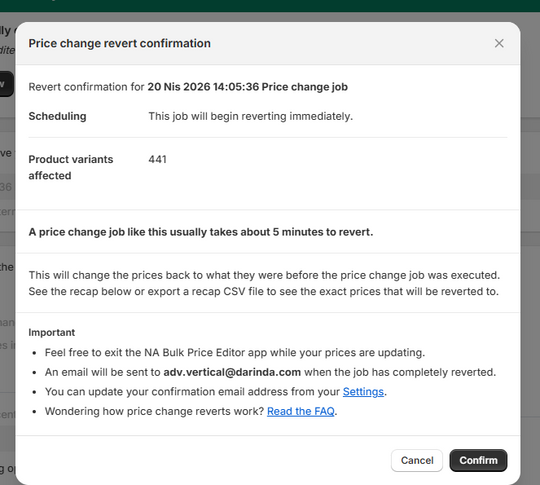540x485 pixels.
Task: Open the Read the FAQ link
Action: [x=301, y=411]
